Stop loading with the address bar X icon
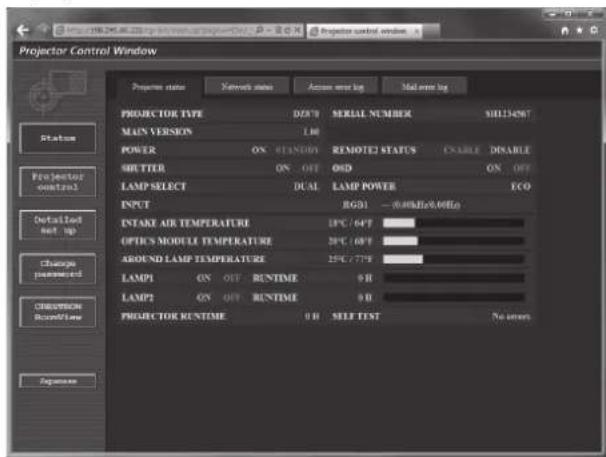The image size is (606, 457). click(298, 30)
